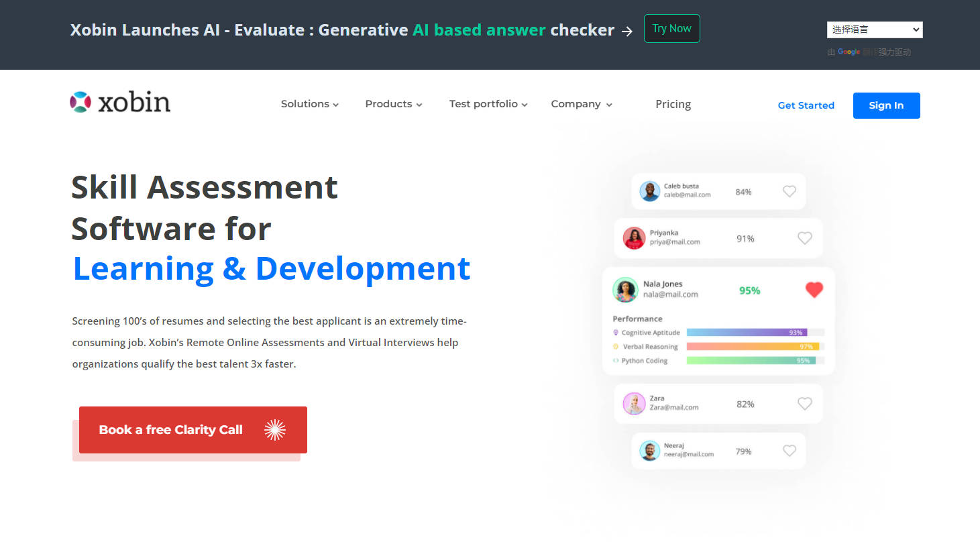Click the arrow icon after banner headline
The image size is (980, 550).
(x=627, y=31)
